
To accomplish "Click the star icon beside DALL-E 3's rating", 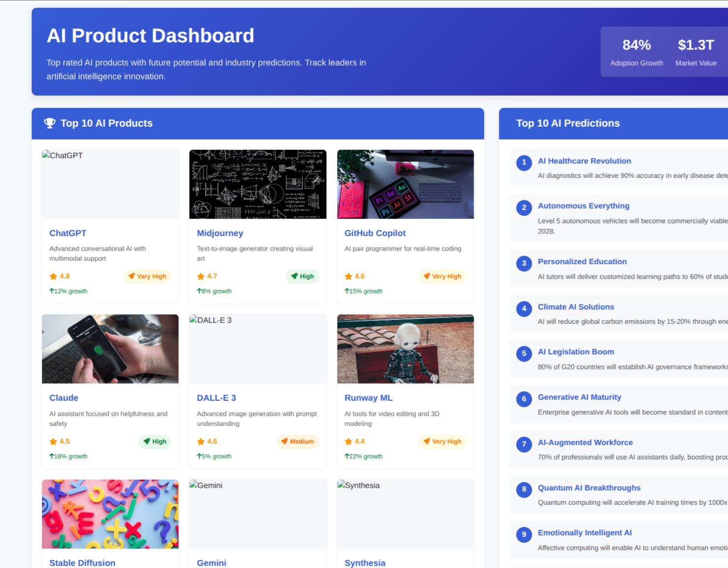I will click(201, 442).
